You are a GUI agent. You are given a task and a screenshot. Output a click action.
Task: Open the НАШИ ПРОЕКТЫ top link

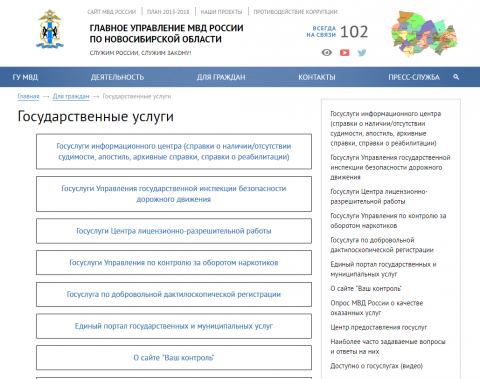[x=221, y=12]
